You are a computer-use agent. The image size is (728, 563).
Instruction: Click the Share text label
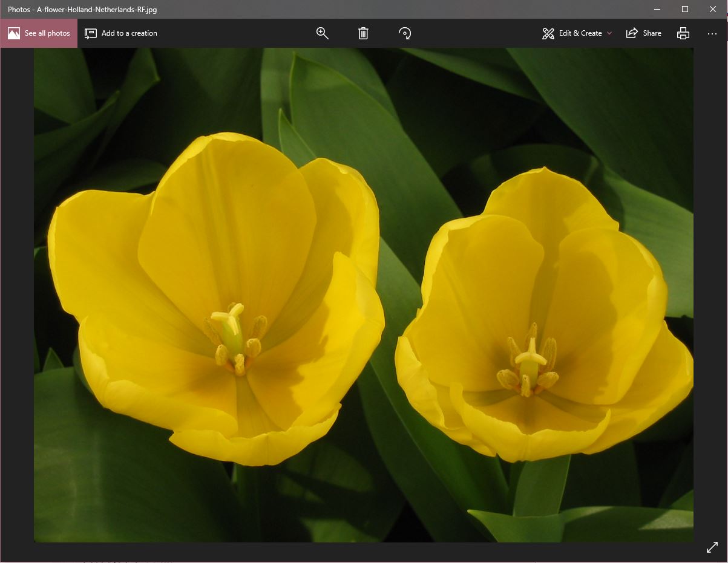[x=652, y=33]
